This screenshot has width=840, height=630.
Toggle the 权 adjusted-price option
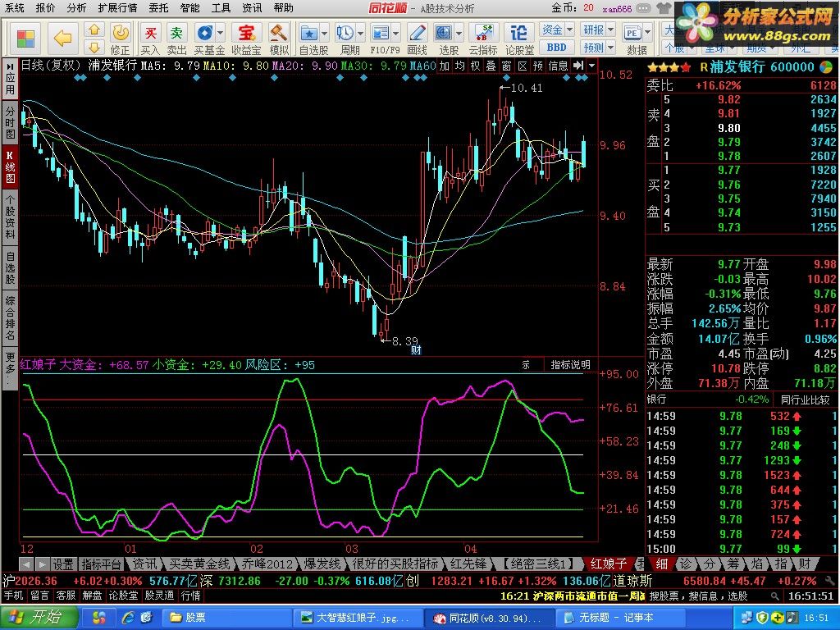pyautogui.click(x=475, y=66)
